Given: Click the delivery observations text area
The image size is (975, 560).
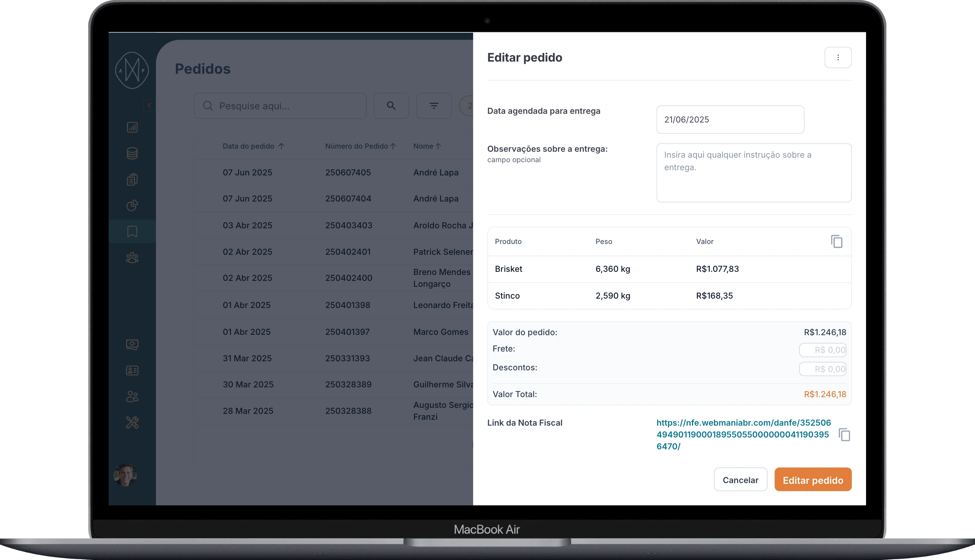Looking at the screenshot, I should point(754,173).
